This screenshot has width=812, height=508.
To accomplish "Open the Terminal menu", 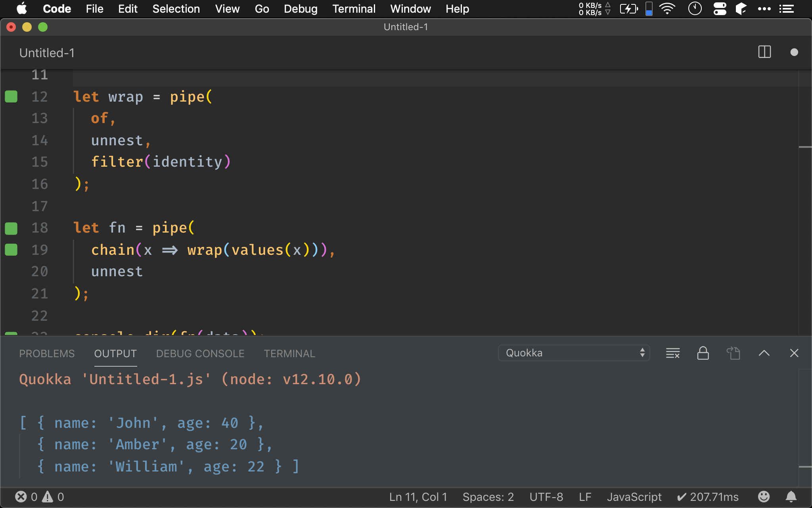I will click(354, 9).
